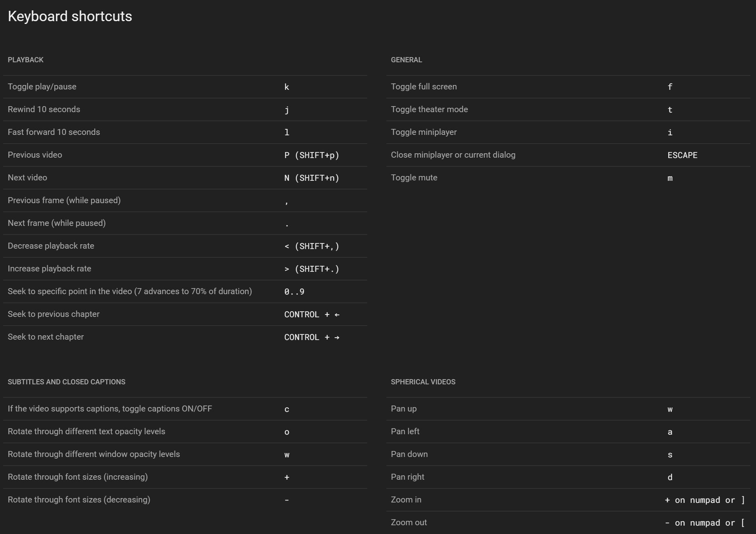Click the '< (SHIFT+,)' shortcut text
The height and width of the screenshot is (534, 756).
312,246
